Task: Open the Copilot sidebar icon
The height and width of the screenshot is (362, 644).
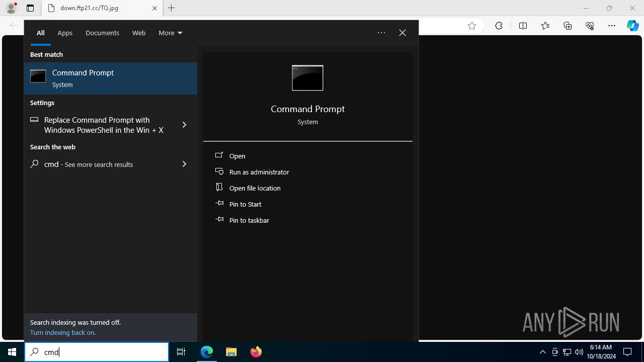Action: (x=633, y=26)
